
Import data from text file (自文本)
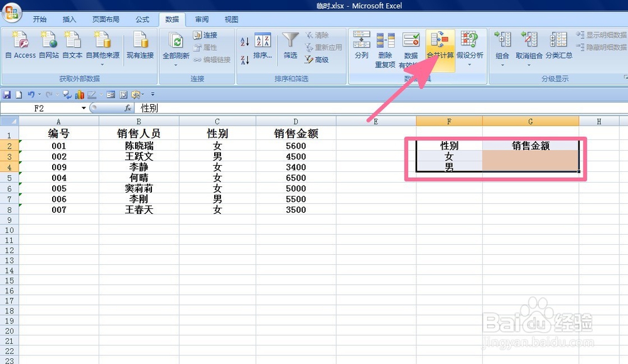pos(72,45)
